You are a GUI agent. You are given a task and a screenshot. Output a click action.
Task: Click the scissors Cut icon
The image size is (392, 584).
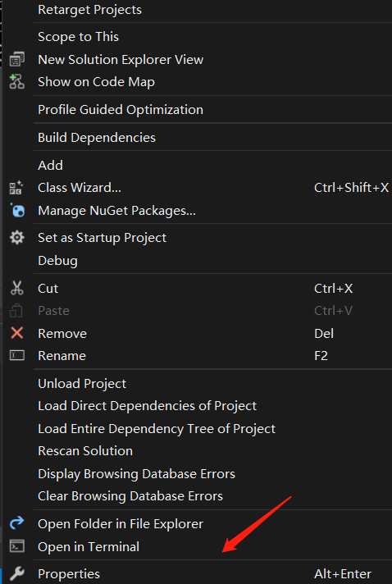click(x=16, y=288)
